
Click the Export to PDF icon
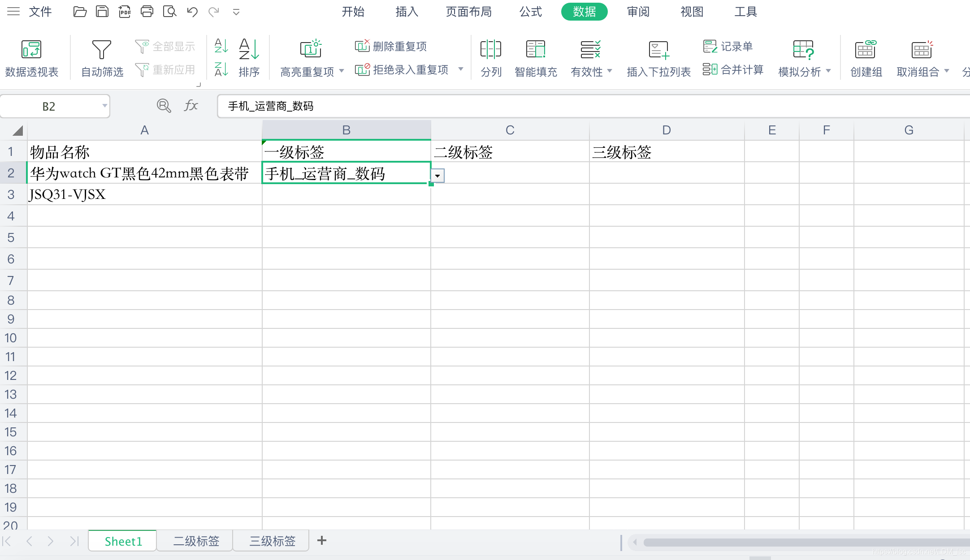pos(125,12)
